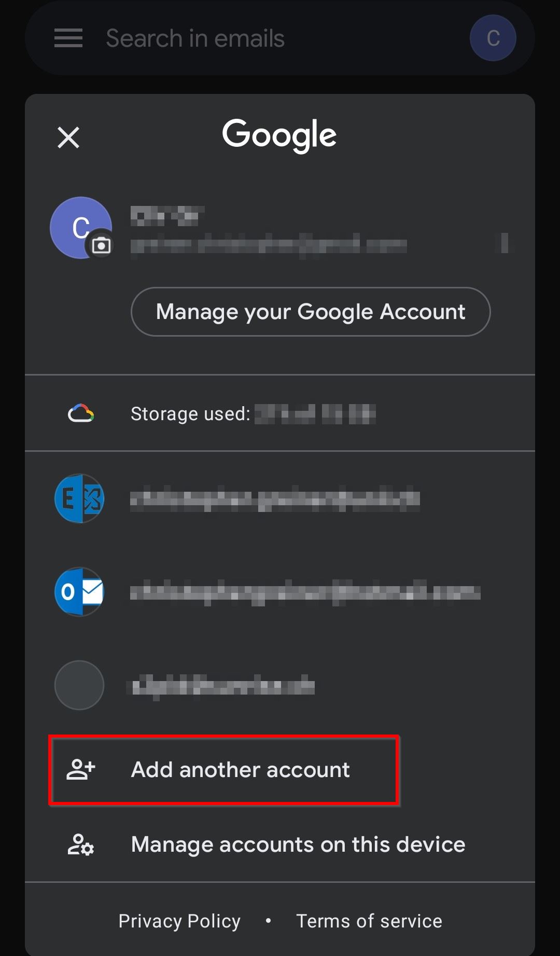560x956 pixels.
Task: Open the Storage used details
Action: tap(253, 414)
